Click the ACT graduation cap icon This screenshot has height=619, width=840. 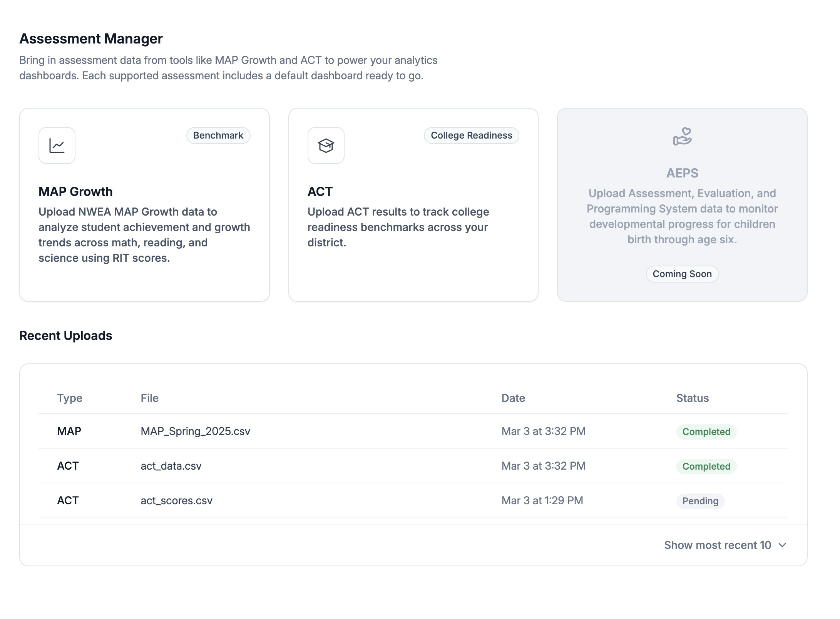pyautogui.click(x=326, y=146)
